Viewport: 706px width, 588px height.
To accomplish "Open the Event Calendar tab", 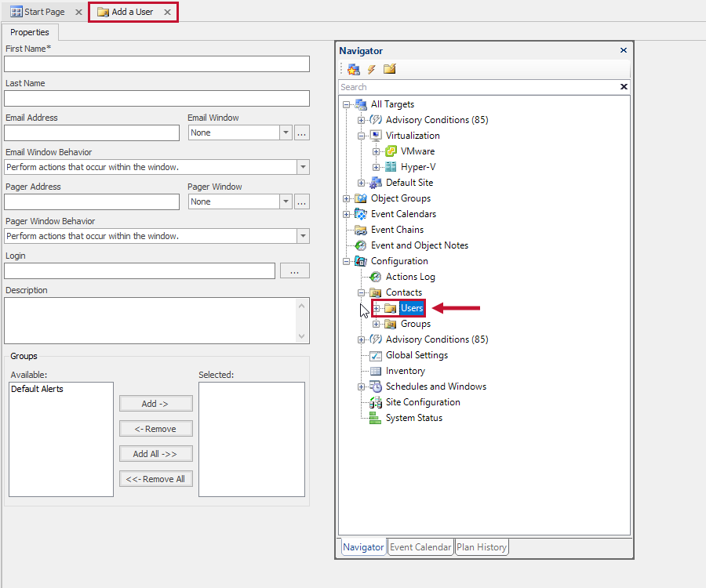I will click(420, 546).
